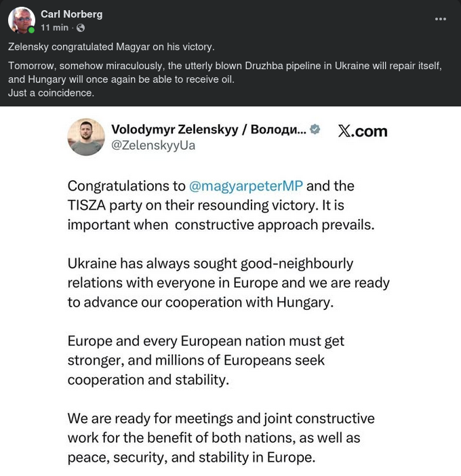Click the verified badge beside Zelenskyy's name
The height and width of the screenshot is (476, 461).
click(x=315, y=129)
